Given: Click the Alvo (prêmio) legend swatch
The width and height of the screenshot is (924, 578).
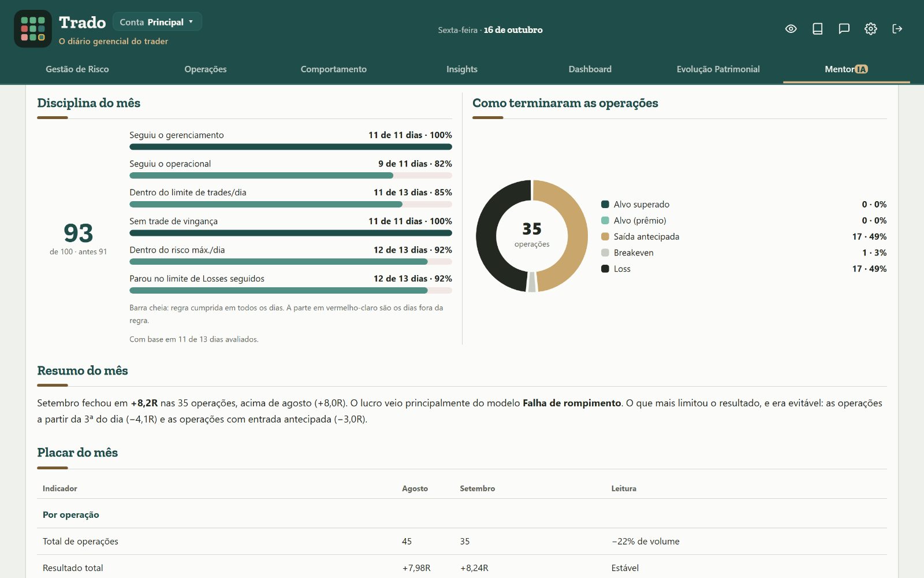Looking at the screenshot, I should click(605, 220).
